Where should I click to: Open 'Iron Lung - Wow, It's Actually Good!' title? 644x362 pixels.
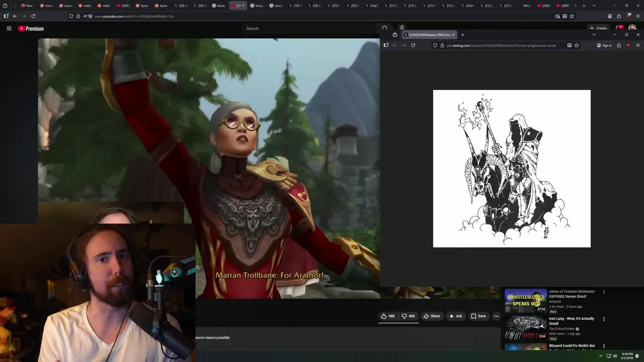[571, 321]
